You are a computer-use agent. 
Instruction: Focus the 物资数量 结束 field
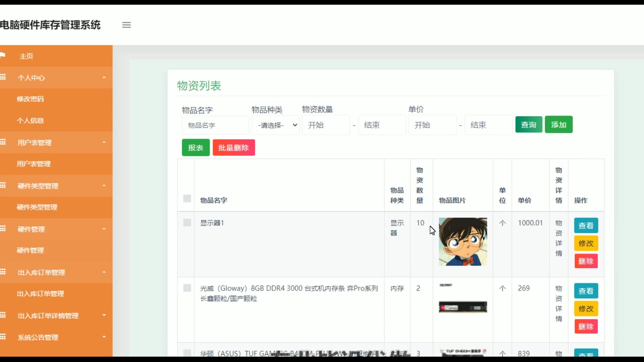tap(382, 125)
